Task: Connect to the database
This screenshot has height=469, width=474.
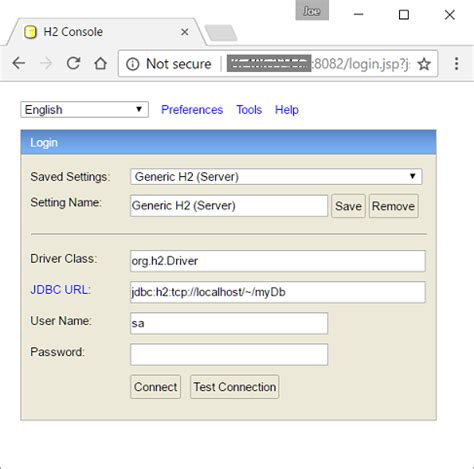Action: tap(155, 387)
